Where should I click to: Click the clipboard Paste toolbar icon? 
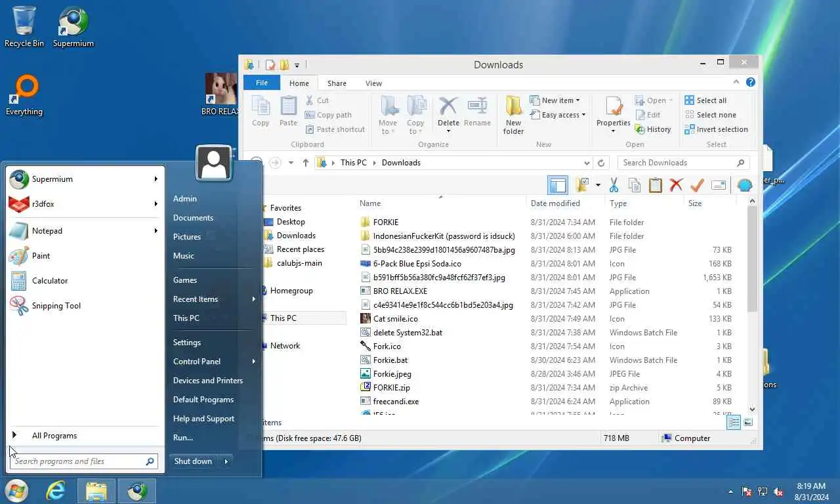point(655,185)
